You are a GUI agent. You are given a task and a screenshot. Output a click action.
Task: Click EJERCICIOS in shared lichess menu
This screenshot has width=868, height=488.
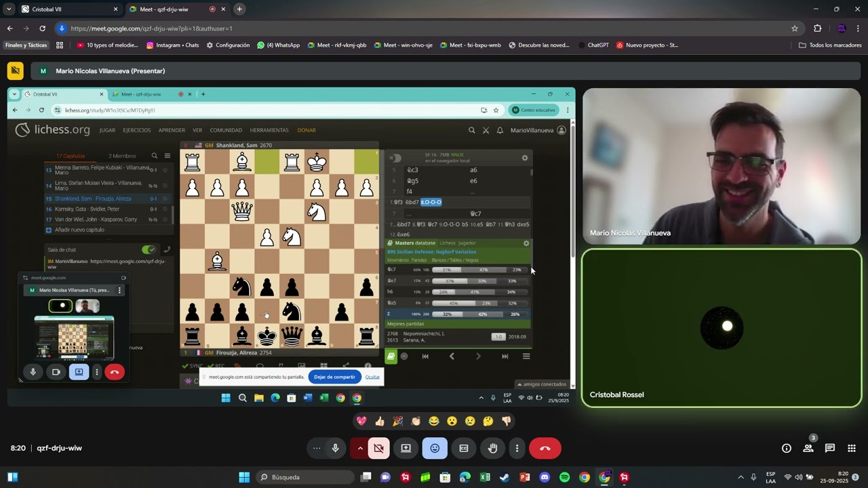pyautogui.click(x=137, y=130)
